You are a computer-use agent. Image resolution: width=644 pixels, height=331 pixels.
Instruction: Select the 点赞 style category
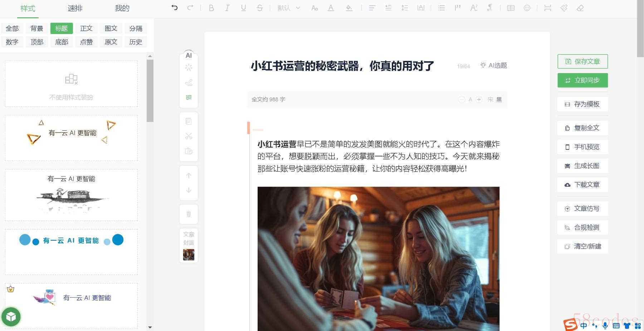[x=86, y=42]
